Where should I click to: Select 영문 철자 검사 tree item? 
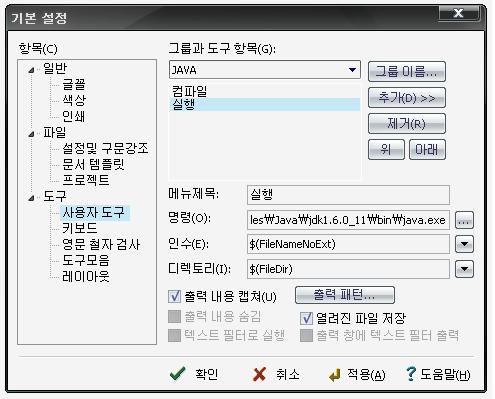(101, 244)
